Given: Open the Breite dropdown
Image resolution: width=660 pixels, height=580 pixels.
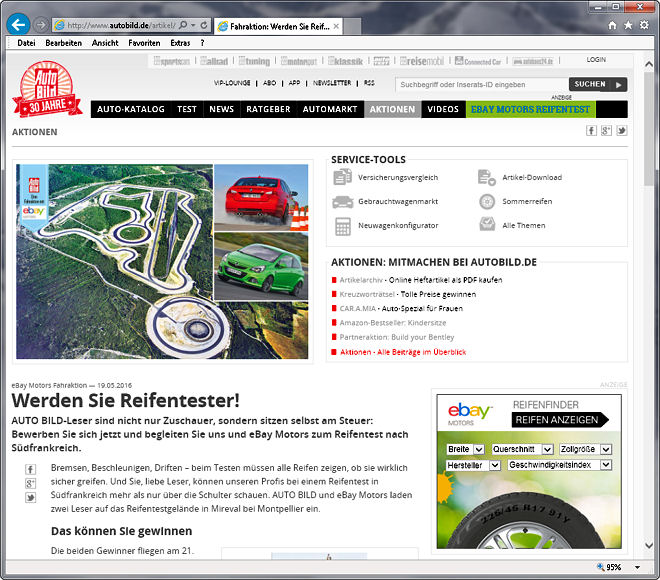Looking at the screenshot, I should point(465,450).
